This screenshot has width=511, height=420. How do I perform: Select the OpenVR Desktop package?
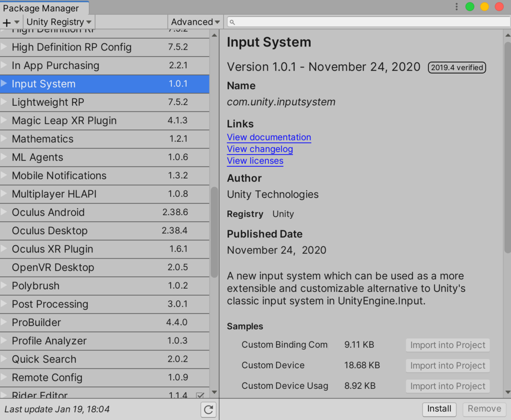coord(104,268)
